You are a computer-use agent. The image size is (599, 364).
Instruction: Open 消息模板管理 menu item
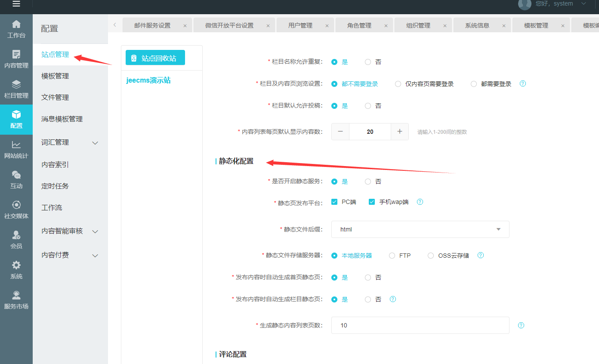(62, 119)
